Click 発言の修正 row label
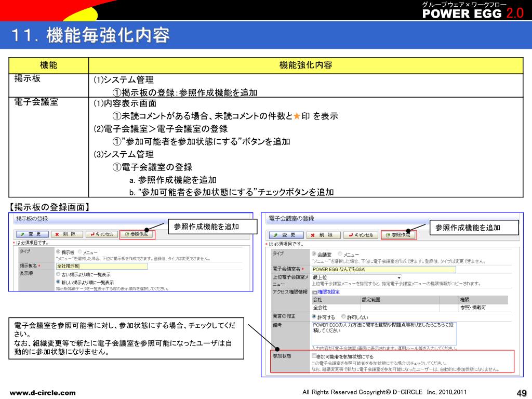Viewport: 532px width, 399px height. (x=284, y=316)
